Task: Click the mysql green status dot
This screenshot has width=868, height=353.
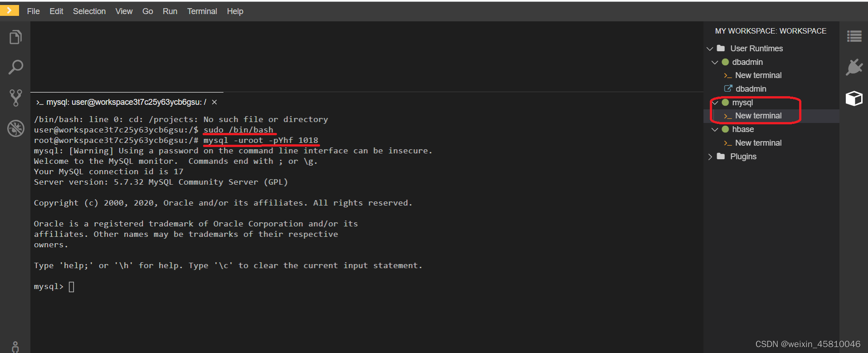Action: click(x=725, y=102)
